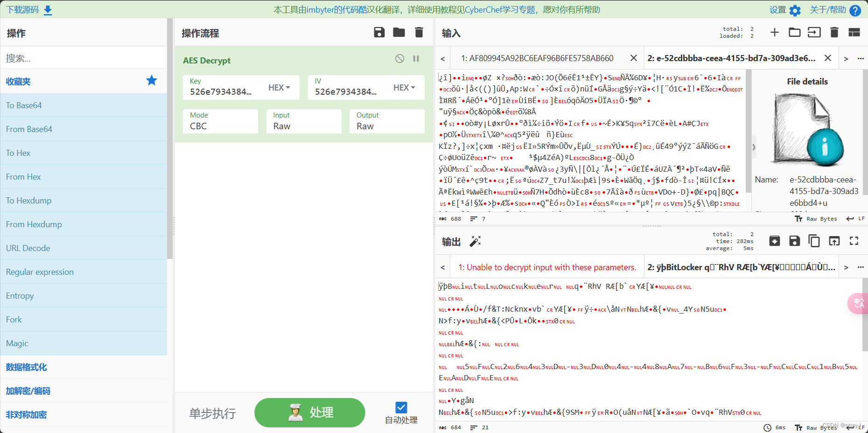The image size is (868, 433).
Task: Select output tab 1 Unable to decrypt
Action: click(x=547, y=267)
